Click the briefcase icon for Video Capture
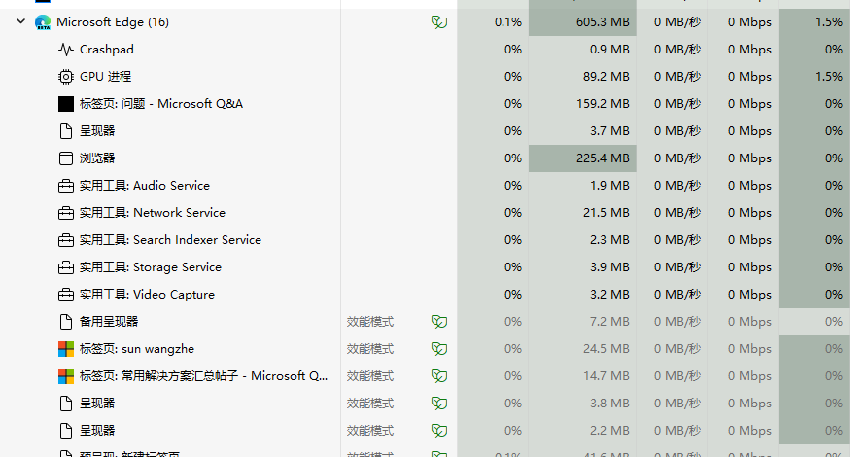This screenshot has height=457, width=868. [x=66, y=295]
